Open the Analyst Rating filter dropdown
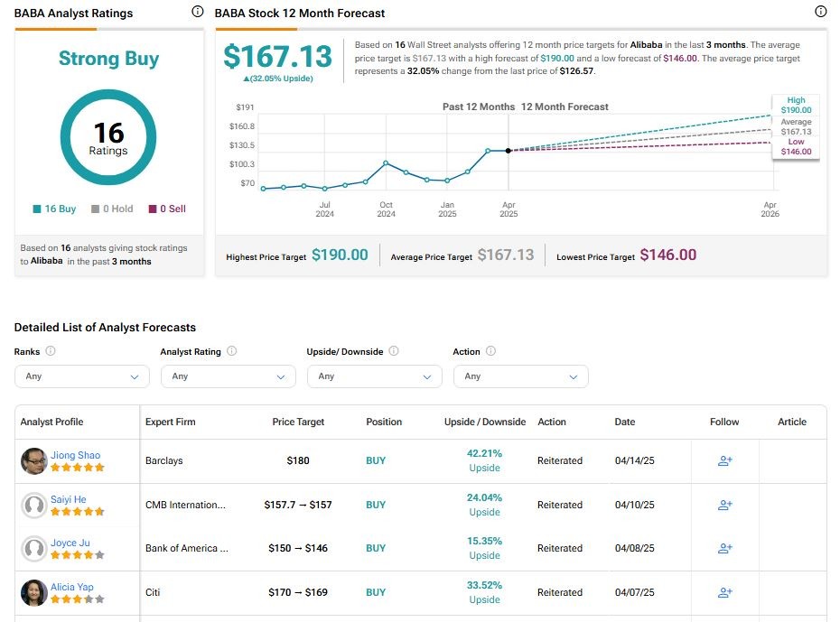Viewport: 840px width, 622px height. pos(228,376)
